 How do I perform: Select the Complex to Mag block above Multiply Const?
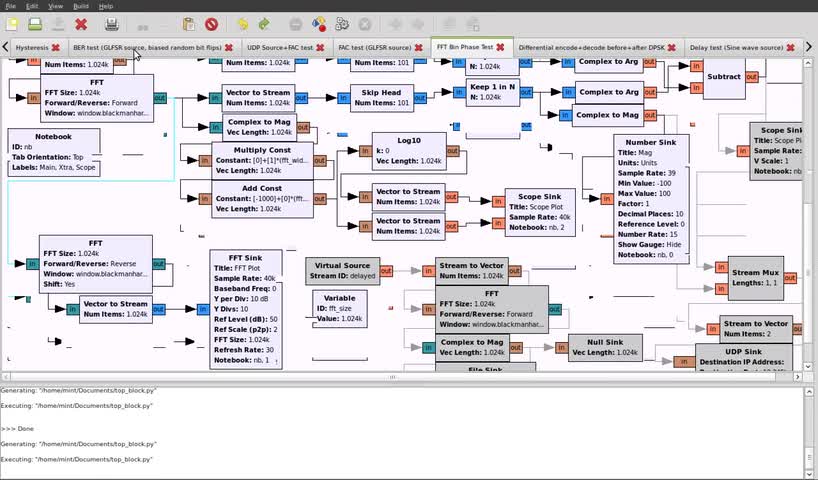tap(259, 127)
